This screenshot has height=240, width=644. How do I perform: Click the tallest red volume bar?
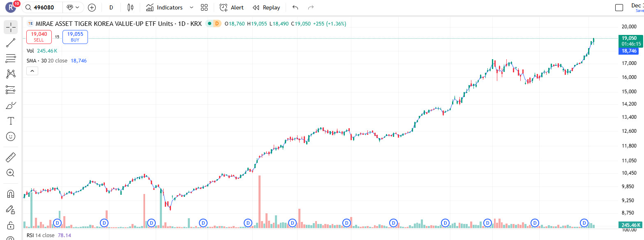(260, 201)
